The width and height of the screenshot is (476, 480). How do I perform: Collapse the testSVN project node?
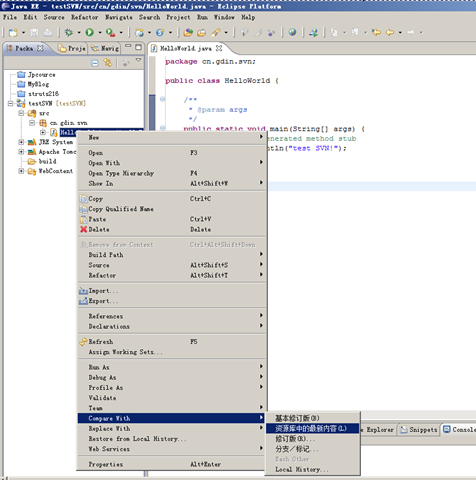pos(10,104)
